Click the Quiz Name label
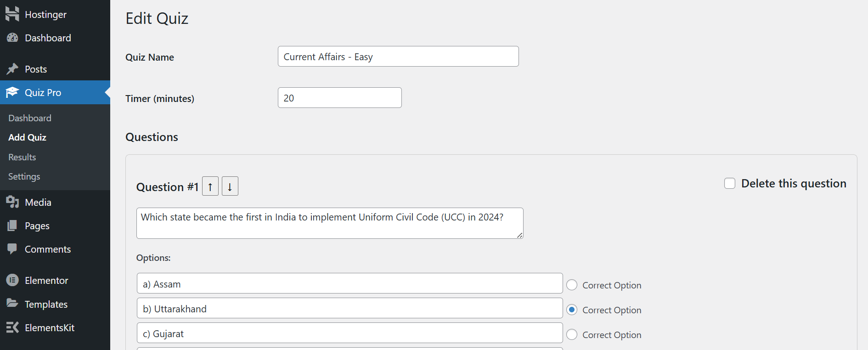The height and width of the screenshot is (350, 868). (150, 57)
